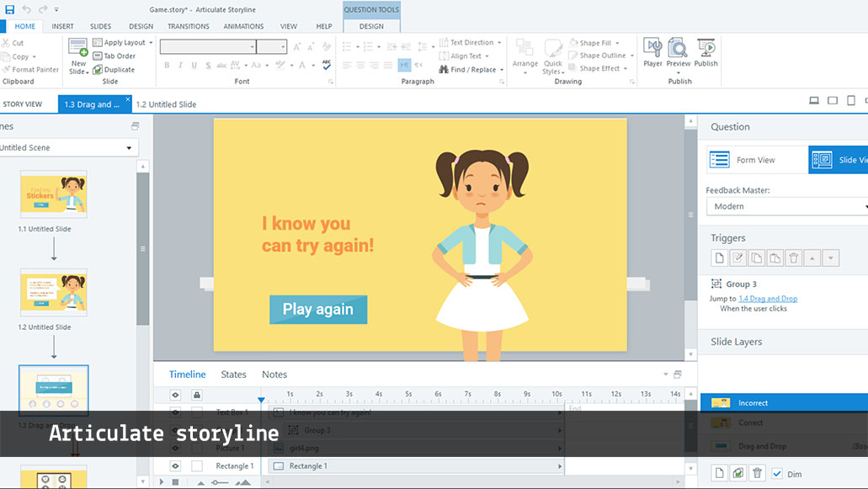Click the Save icon in the title bar
868x489 pixels.
[9, 9]
